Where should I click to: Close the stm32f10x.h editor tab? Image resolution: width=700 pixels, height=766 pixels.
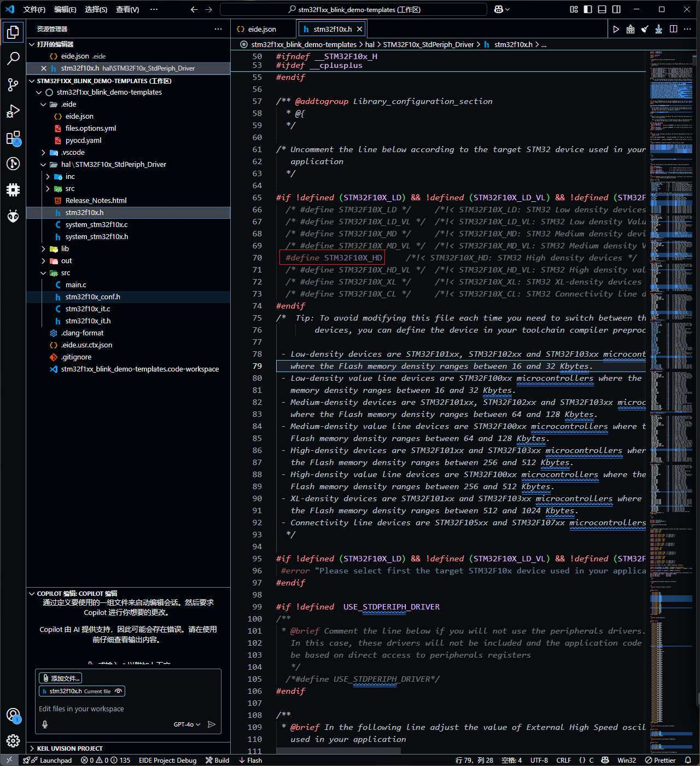point(359,30)
